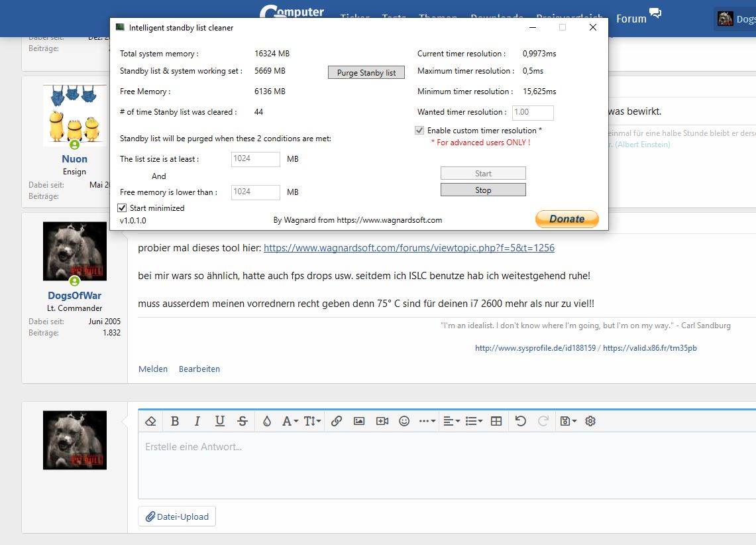Viewport: 756px width, 545px height.
Task: Toggle BB code mode gear icon
Action: (590, 421)
